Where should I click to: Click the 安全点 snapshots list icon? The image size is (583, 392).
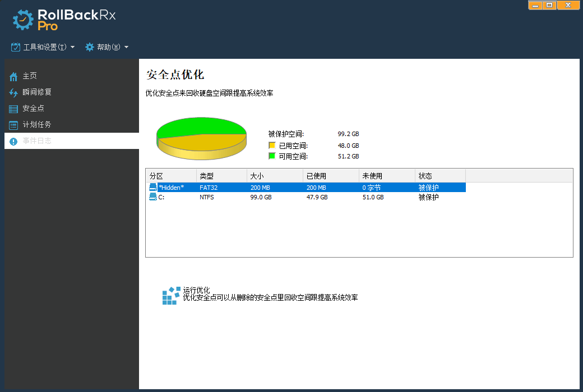pos(13,109)
